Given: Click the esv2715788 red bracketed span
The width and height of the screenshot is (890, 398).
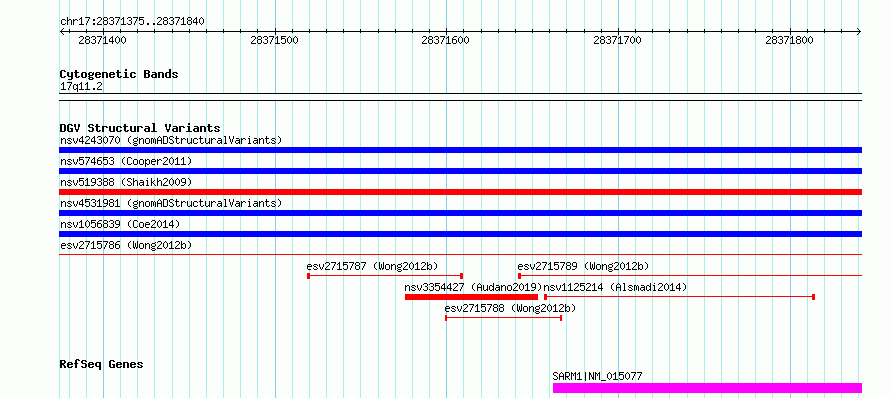Looking at the screenshot, I should point(503,318).
